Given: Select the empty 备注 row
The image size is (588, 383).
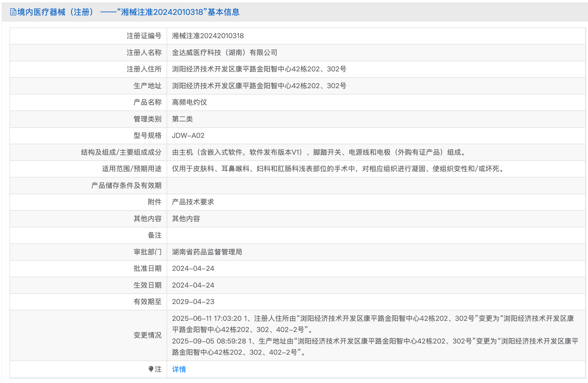Looking at the screenshot, I should point(296,235).
